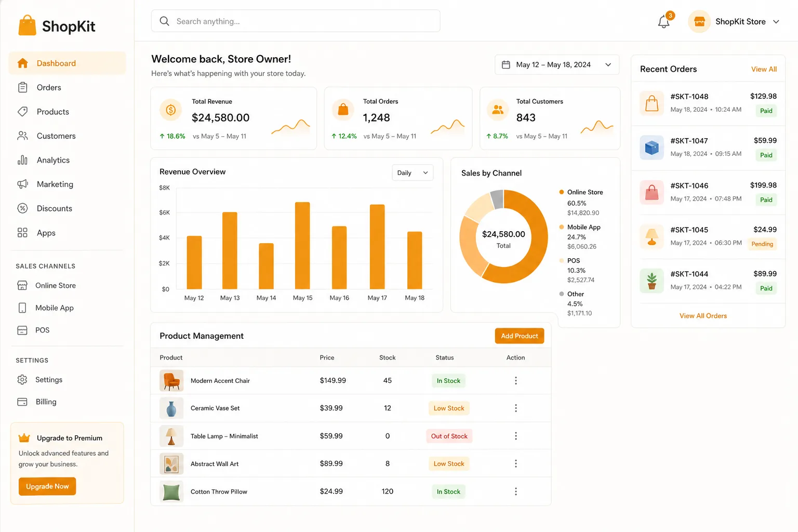Open Marketing section label
This screenshot has width=798, height=532.
pos(55,184)
